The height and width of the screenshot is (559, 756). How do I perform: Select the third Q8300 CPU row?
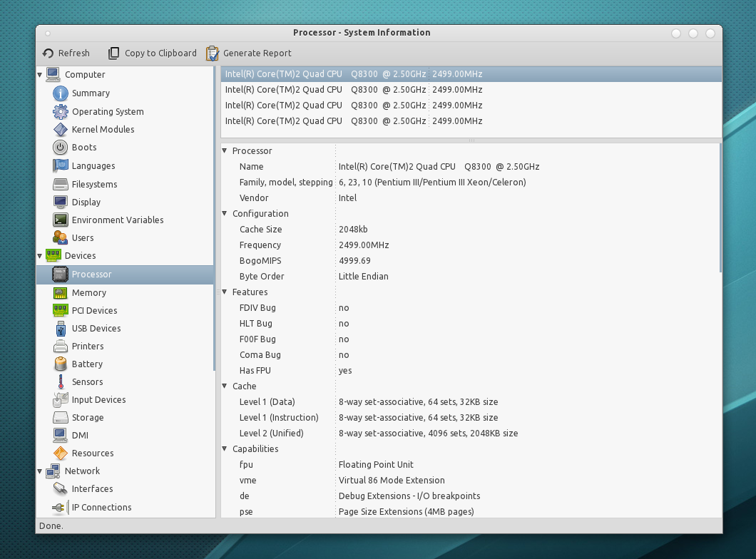pyautogui.click(x=471, y=105)
